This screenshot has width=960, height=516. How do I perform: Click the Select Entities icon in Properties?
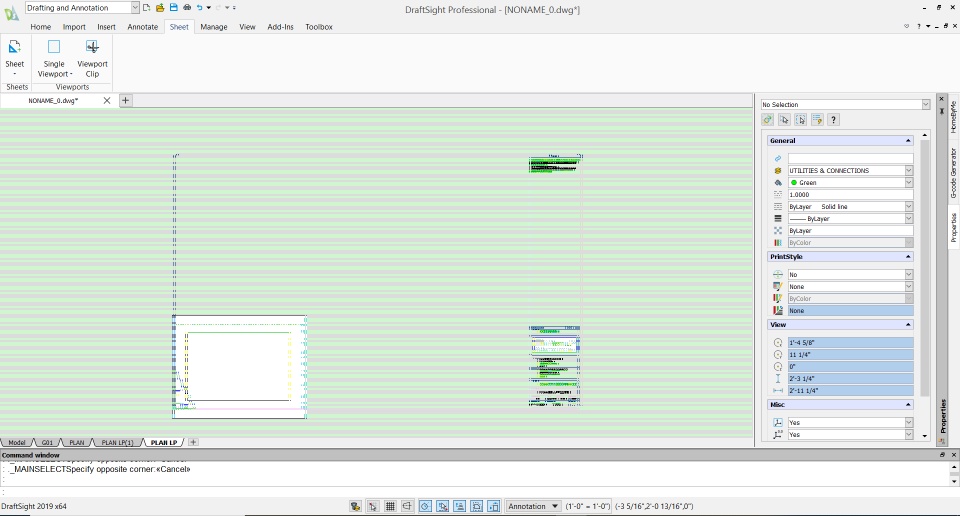point(784,120)
